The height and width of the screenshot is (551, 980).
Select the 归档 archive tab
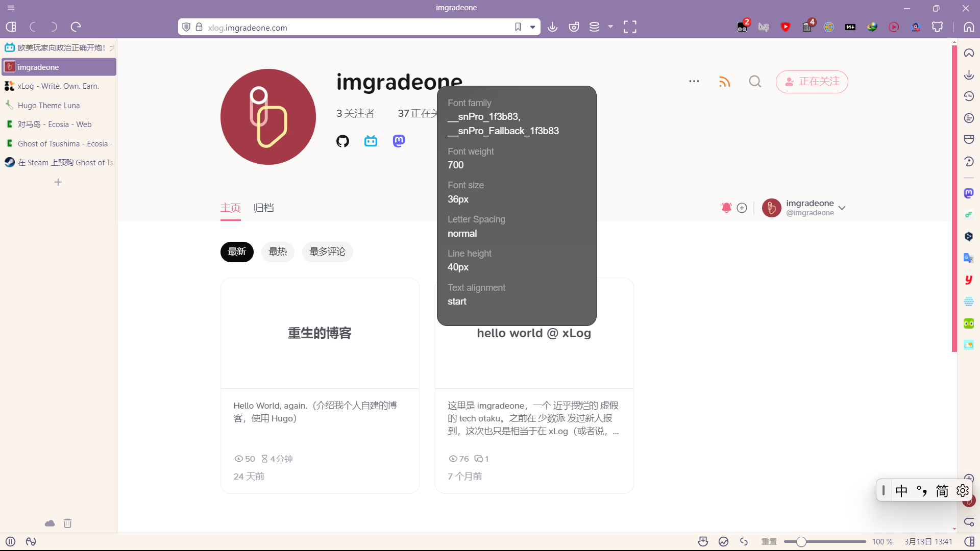(264, 208)
